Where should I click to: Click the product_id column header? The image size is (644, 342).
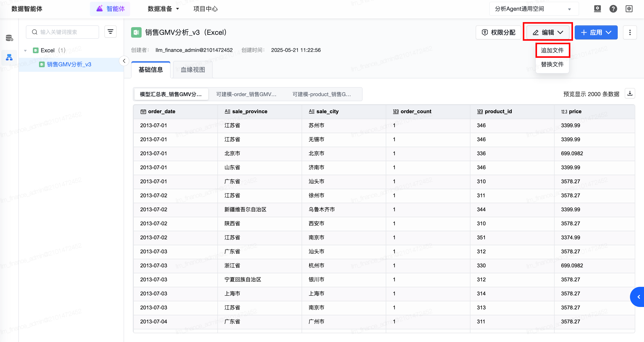point(512,112)
